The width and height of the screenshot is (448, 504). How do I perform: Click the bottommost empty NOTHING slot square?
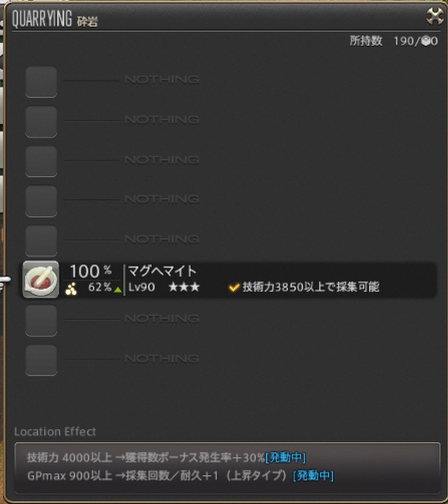coord(41,360)
